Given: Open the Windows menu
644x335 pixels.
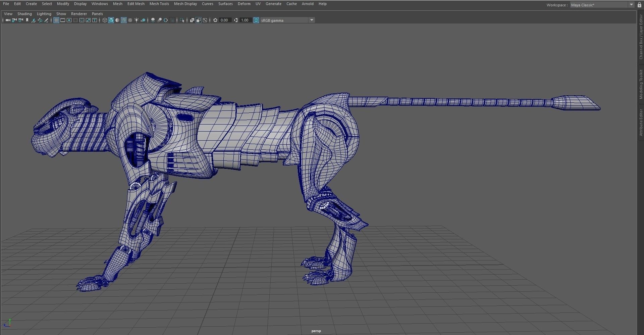Looking at the screenshot, I should tap(100, 4).
